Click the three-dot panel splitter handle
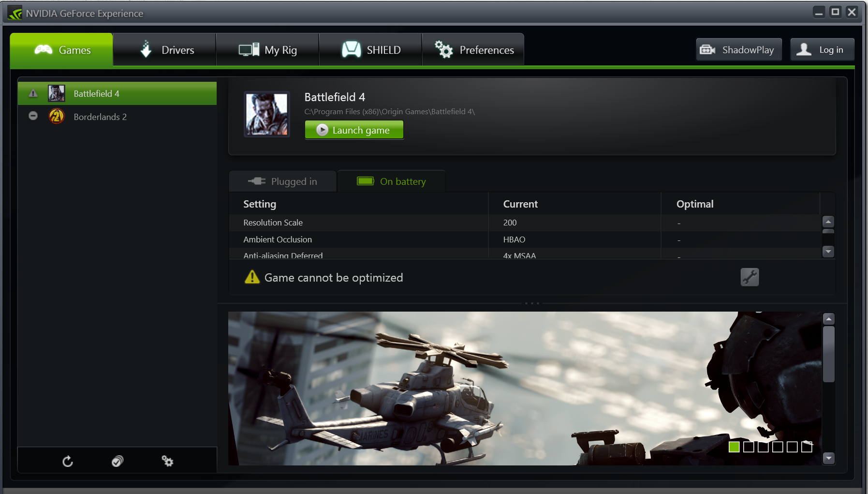 click(532, 303)
